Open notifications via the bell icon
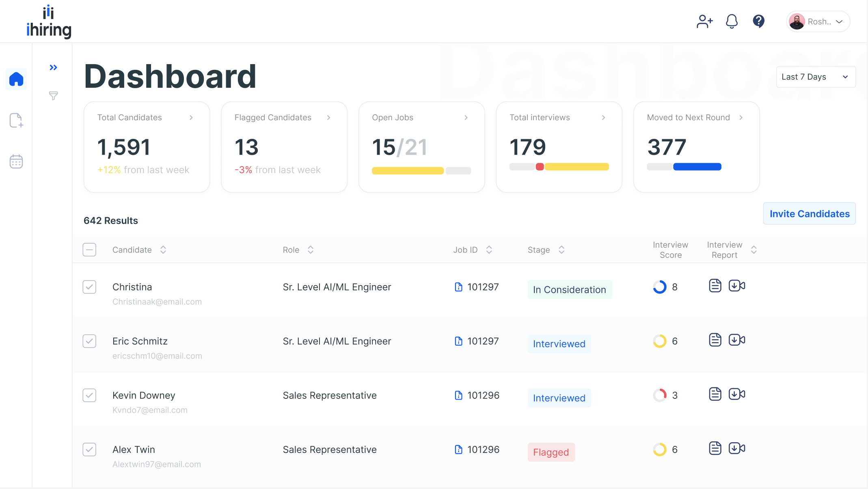 click(x=732, y=21)
